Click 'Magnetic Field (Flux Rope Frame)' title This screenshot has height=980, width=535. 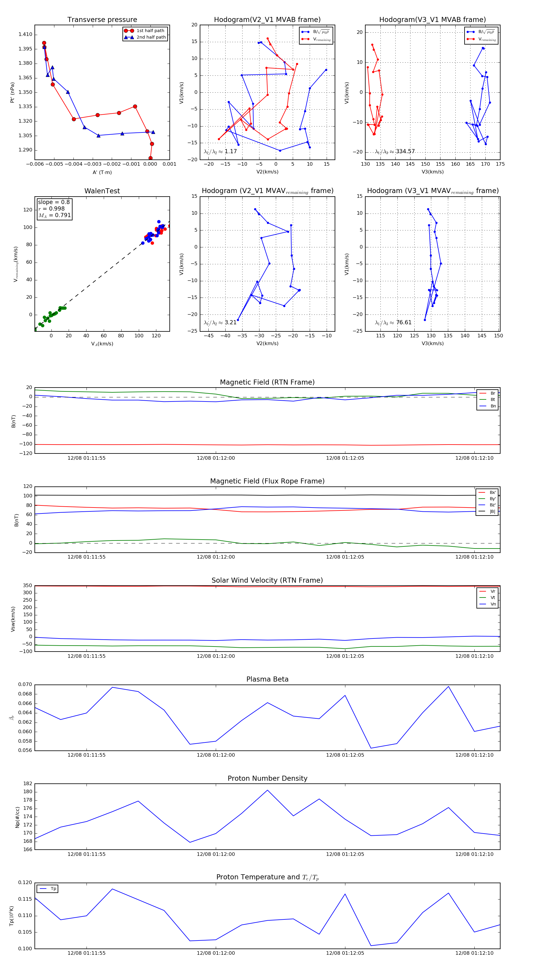point(267,481)
